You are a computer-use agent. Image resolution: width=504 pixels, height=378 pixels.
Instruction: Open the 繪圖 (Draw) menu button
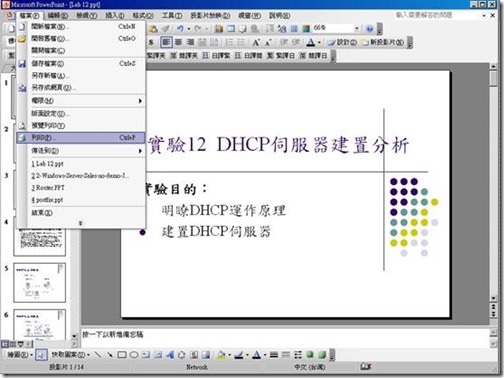[20, 355]
